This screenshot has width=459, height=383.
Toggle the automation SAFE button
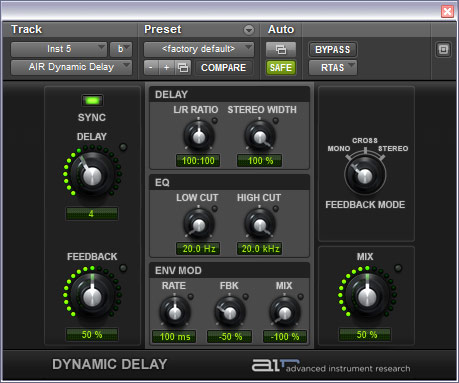(281, 68)
